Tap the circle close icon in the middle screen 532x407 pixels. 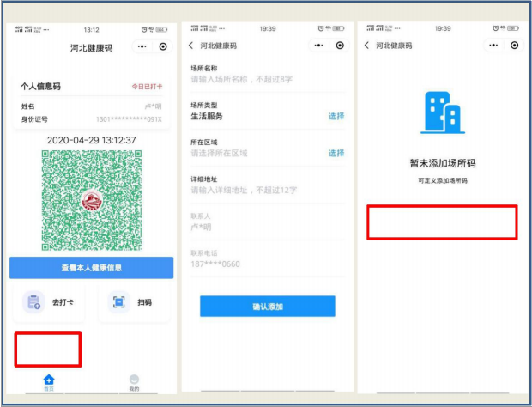tap(340, 46)
